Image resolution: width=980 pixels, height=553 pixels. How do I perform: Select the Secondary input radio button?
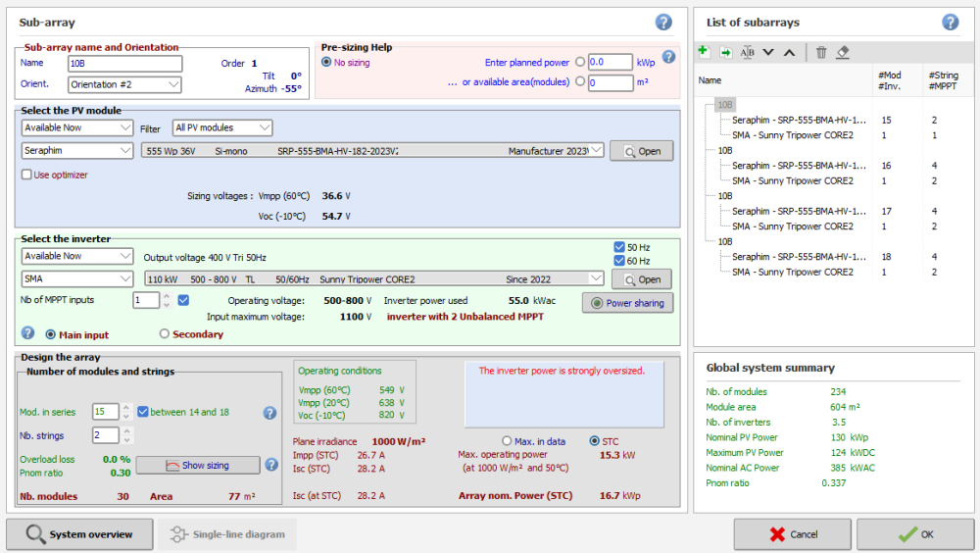pyautogui.click(x=165, y=334)
